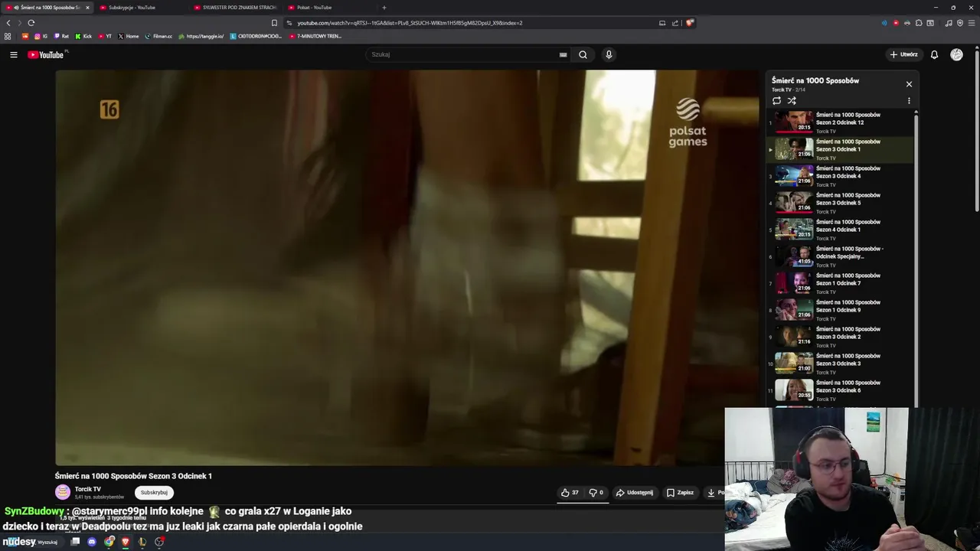This screenshot has height=551, width=980.
Task: Open the YT bookmark
Action: (105, 36)
